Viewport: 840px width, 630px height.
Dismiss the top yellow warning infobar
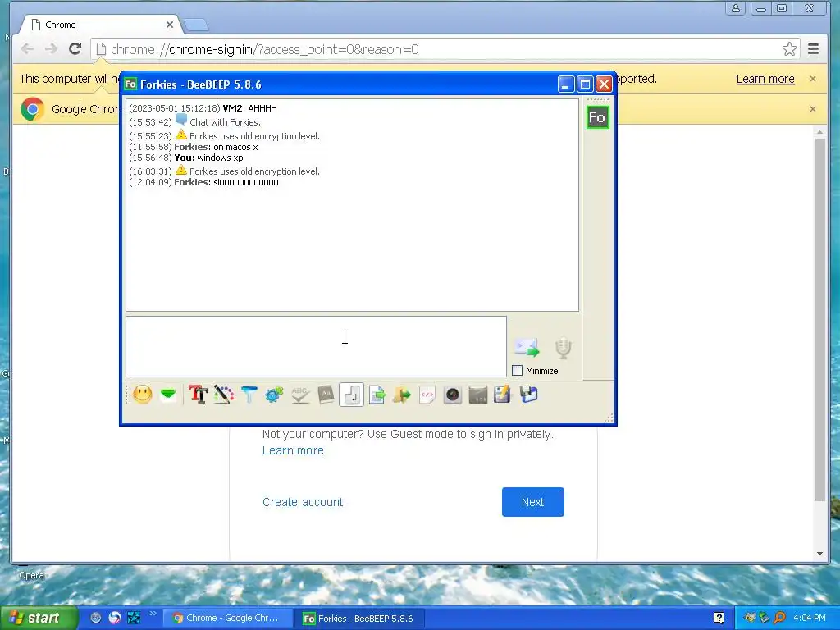(x=813, y=79)
